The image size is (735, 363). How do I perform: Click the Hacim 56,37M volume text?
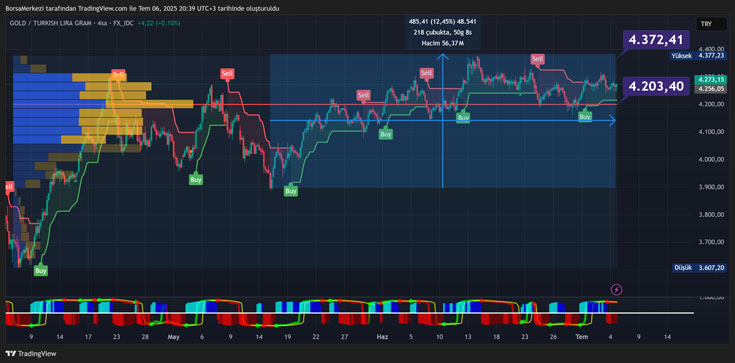pyautogui.click(x=442, y=43)
